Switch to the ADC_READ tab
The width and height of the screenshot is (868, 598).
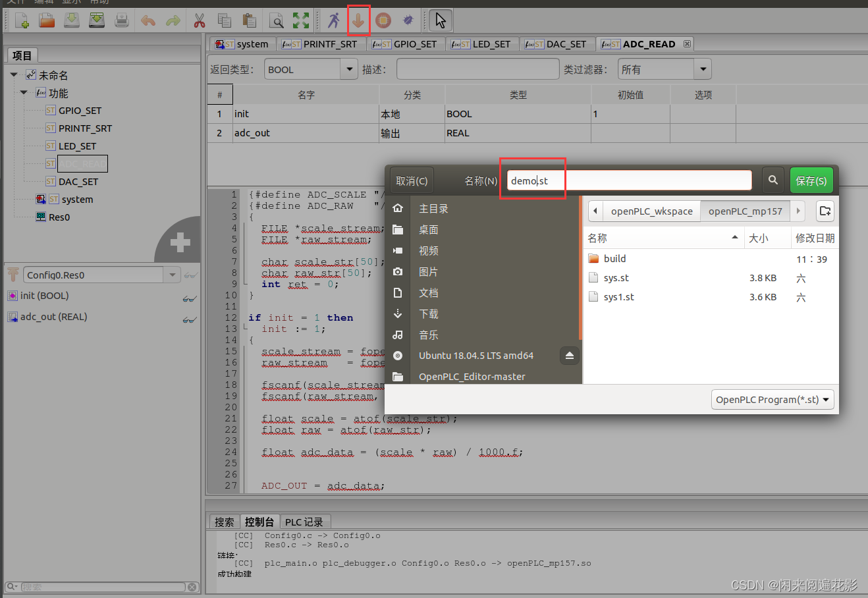click(x=643, y=43)
